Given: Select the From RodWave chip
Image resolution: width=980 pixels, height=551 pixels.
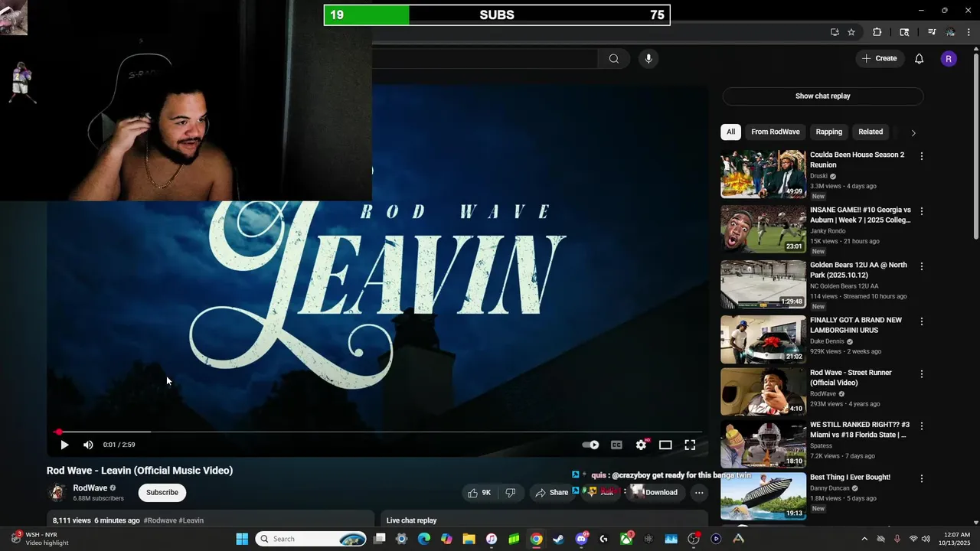Looking at the screenshot, I should (776, 132).
